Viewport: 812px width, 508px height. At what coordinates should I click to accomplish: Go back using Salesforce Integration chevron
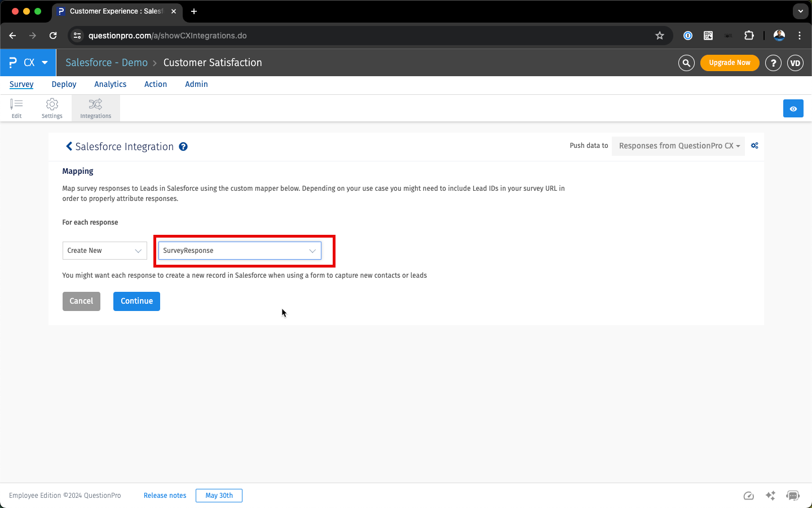click(x=69, y=146)
